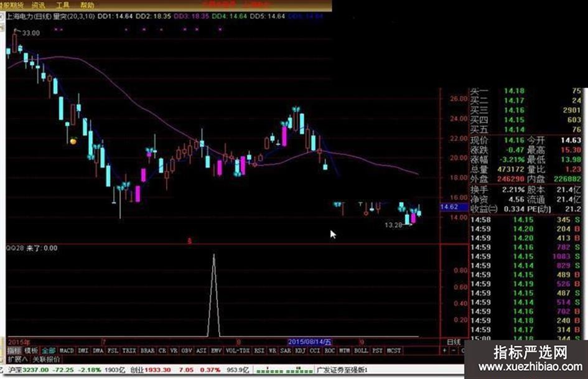Select the 指标 tab
Screen dimensions: 588x379
tap(14, 350)
